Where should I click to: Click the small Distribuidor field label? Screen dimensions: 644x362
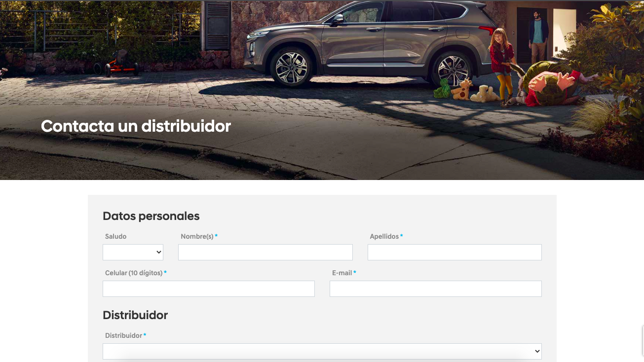point(123,335)
